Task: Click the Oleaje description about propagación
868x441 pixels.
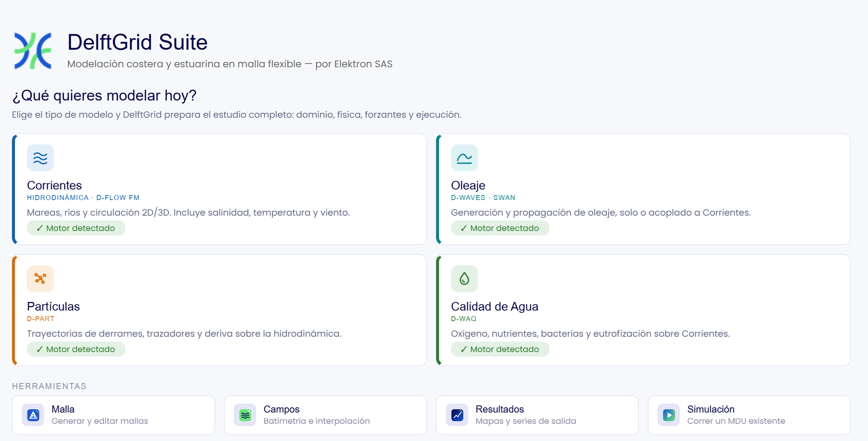Action: click(601, 213)
